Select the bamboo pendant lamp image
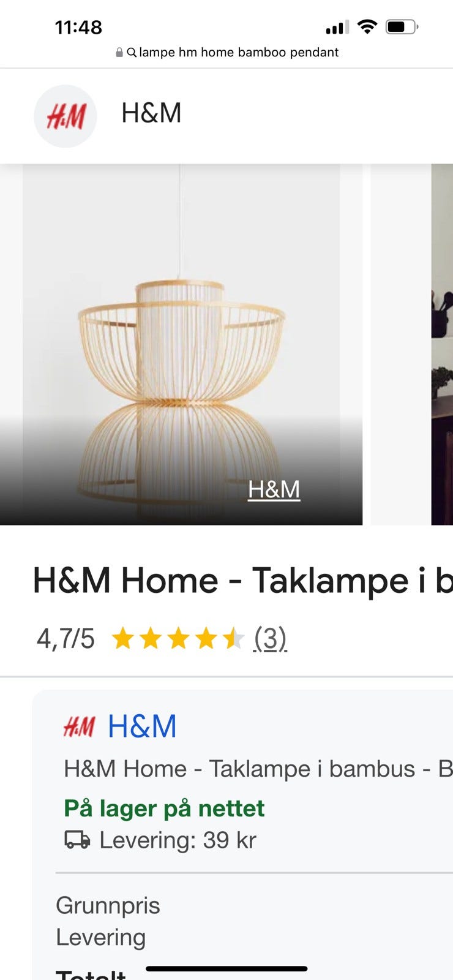Viewport: 453px width, 980px height. 181,344
